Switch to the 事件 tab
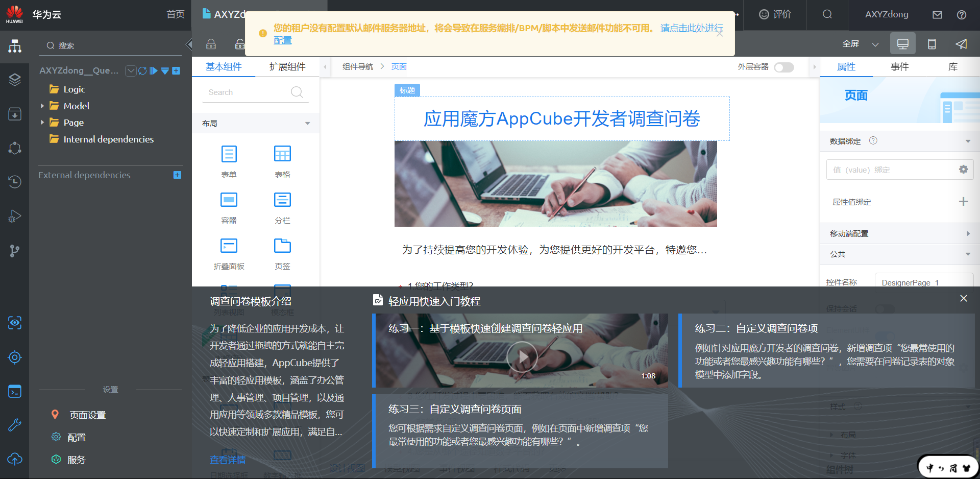This screenshot has width=980, height=479. [899, 67]
